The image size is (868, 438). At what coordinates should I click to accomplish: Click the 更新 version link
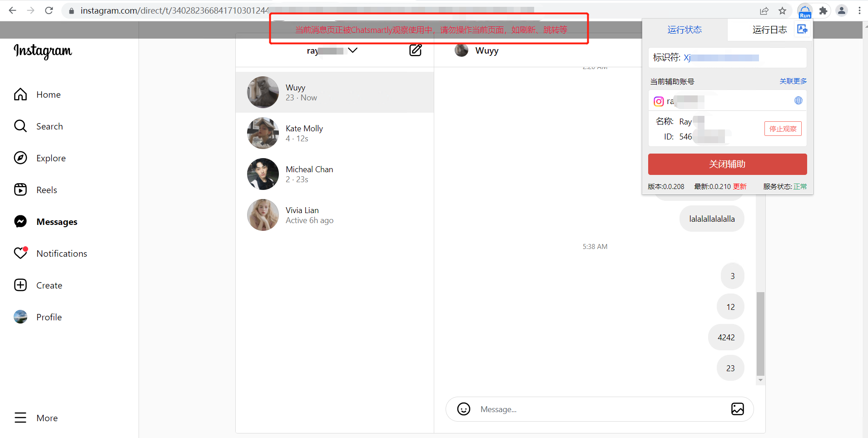740,187
